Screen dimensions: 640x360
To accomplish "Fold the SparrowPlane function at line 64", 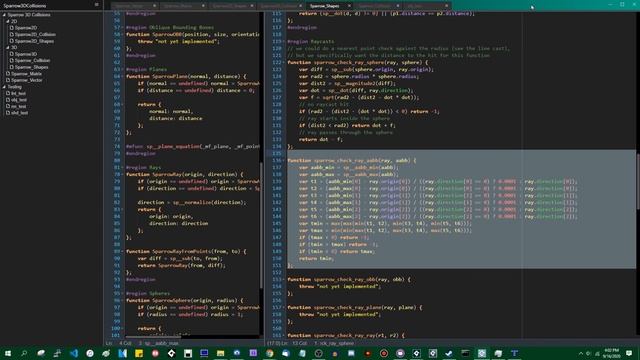I will click(122, 76).
